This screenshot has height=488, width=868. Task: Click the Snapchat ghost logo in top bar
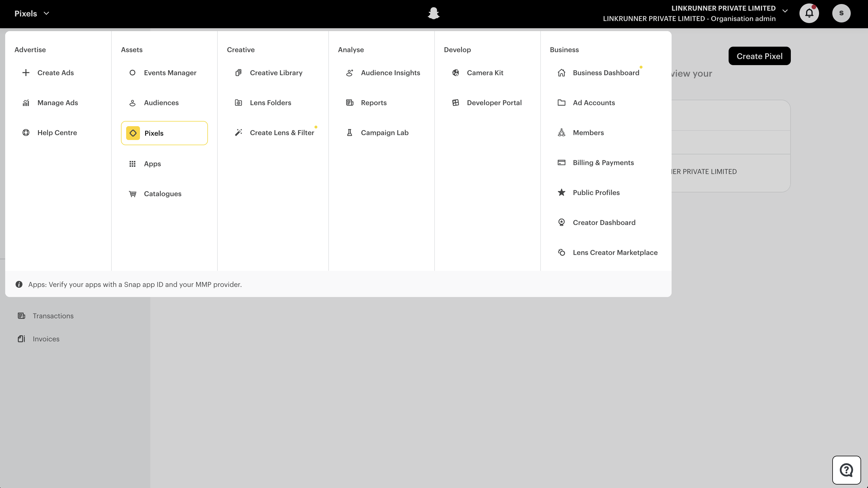click(x=434, y=13)
